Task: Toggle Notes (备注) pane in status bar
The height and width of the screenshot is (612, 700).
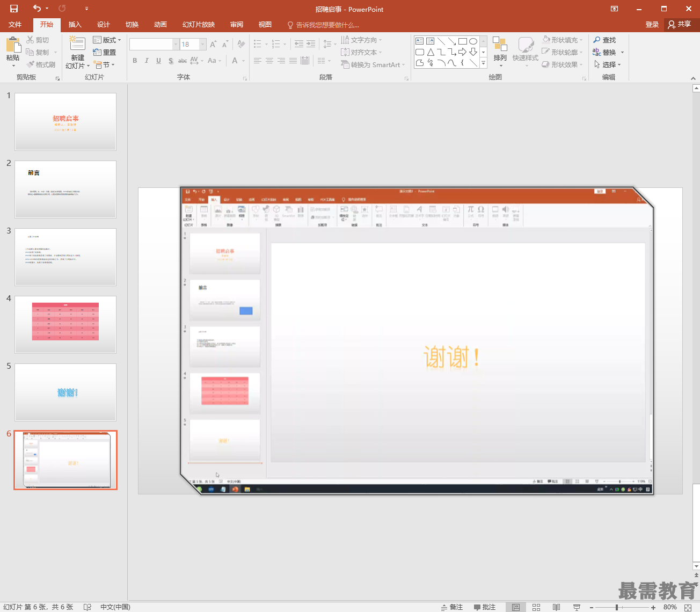Action: pyautogui.click(x=452, y=607)
